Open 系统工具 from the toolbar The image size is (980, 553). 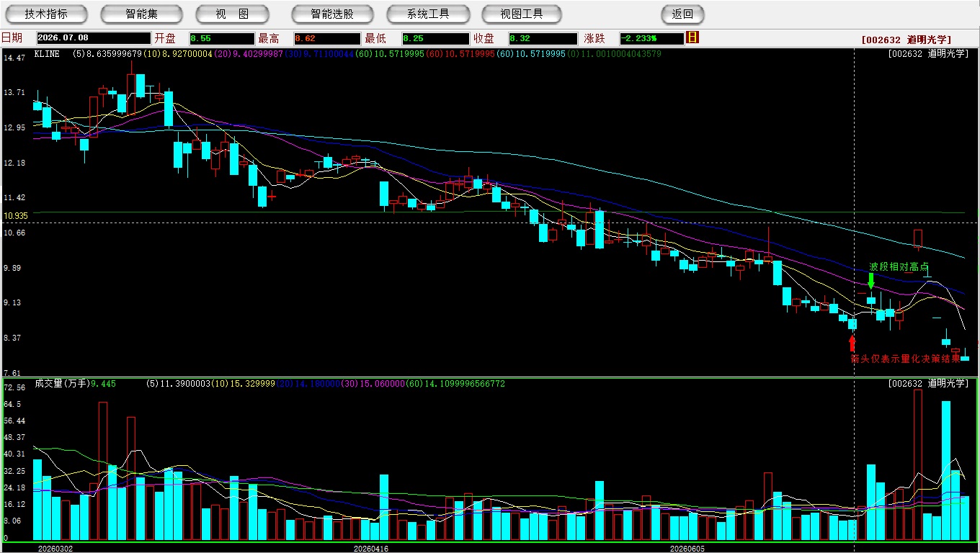point(428,14)
